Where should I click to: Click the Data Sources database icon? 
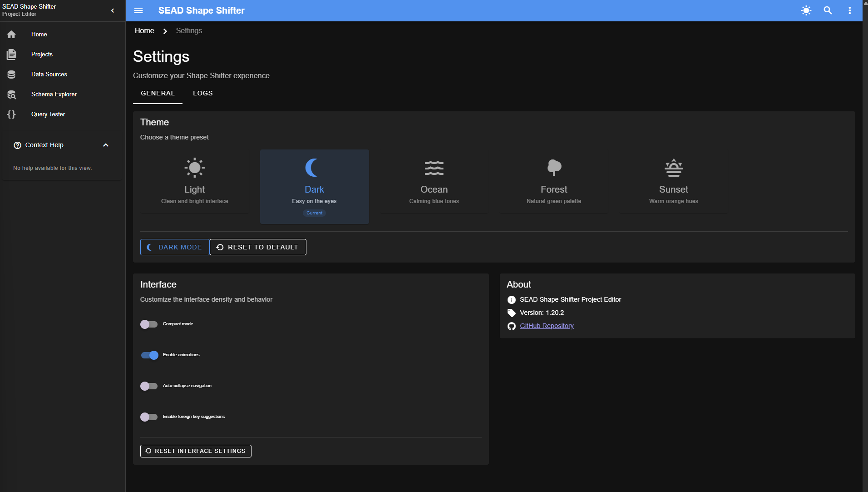(11, 75)
